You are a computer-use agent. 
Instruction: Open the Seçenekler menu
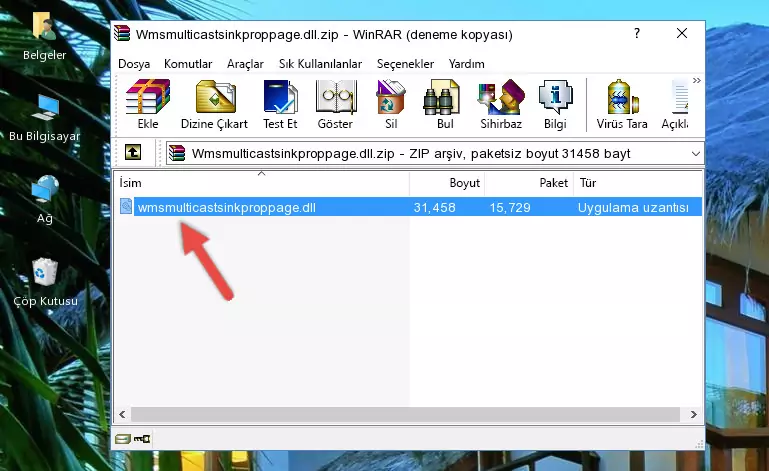click(405, 64)
